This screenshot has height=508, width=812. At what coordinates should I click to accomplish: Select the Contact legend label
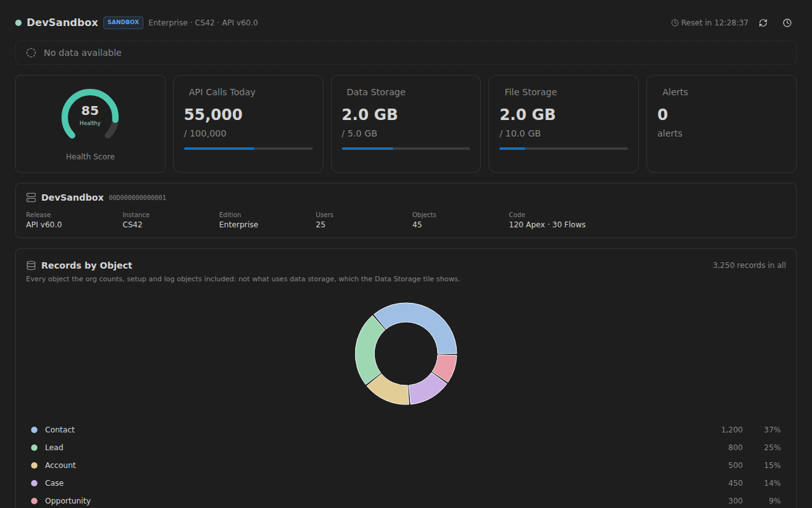point(60,430)
